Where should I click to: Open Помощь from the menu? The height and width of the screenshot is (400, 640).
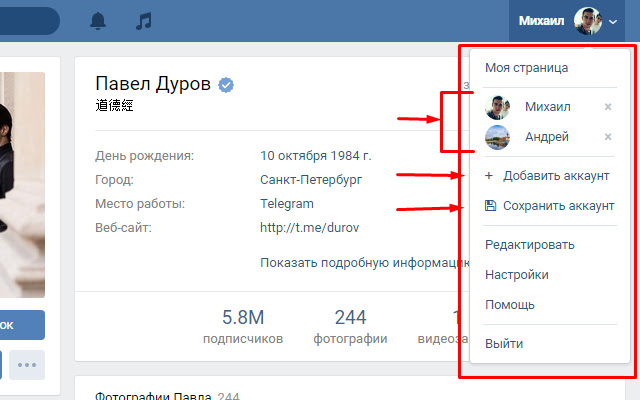(509, 305)
